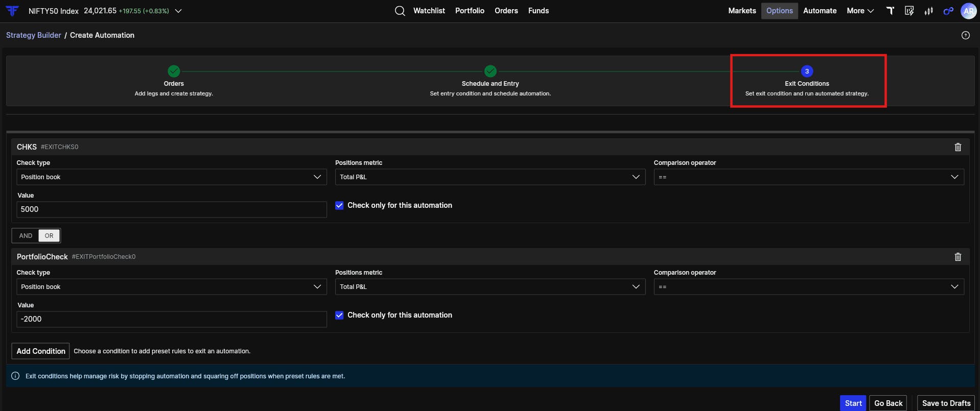Click the blue link icon in the header
The width and height of the screenshot is (980, 411).
coord(948,11)
